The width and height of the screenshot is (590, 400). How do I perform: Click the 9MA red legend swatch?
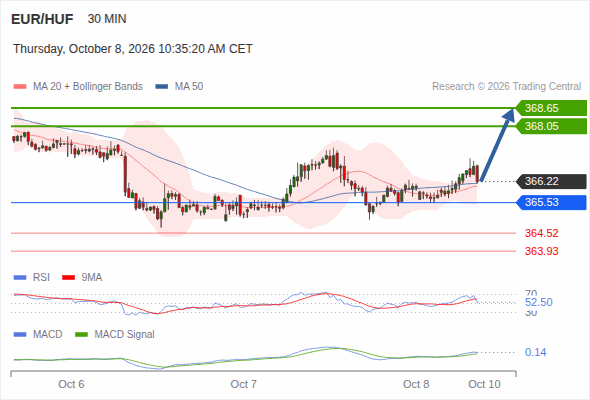click(68, 278)
